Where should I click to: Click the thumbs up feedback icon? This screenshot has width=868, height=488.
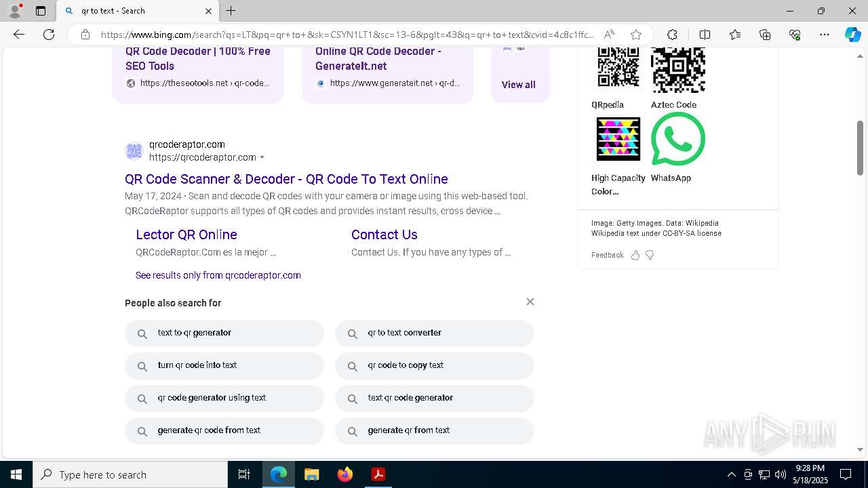635,256
